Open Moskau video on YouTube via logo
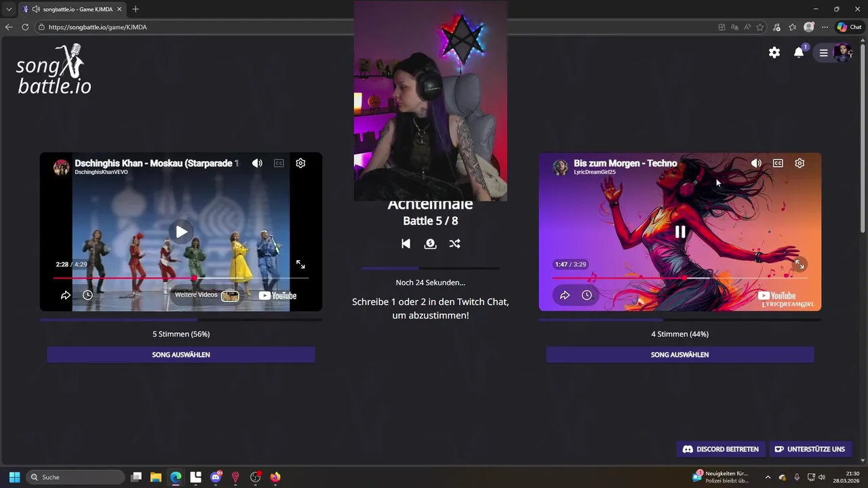This screenshot has width=868, height=488. click(277, 296)
